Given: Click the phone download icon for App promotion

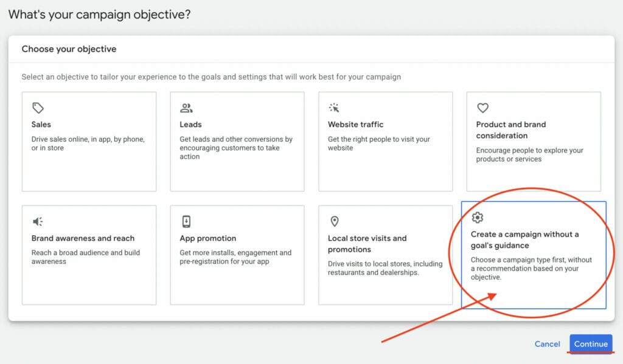Looking at the screenshot, I should tap(186, 221).
